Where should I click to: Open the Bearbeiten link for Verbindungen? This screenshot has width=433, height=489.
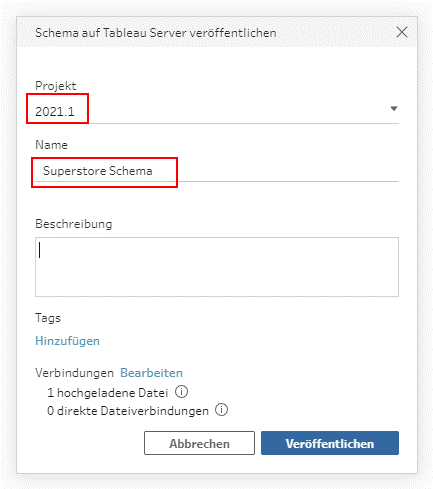pyautogui.click(x=151, y=373)
